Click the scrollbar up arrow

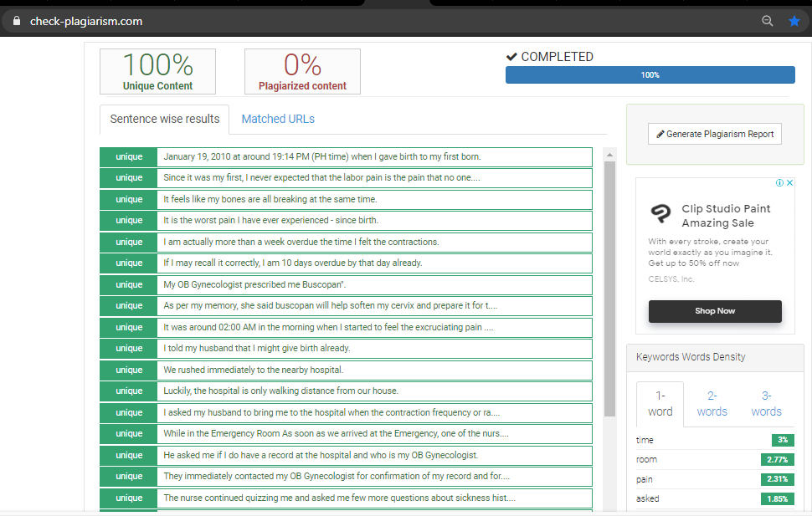pyautogui.click(x=609, y=155)
